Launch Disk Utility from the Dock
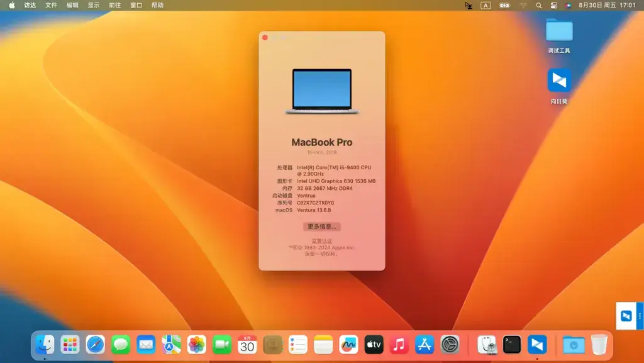 click(487, 344)
